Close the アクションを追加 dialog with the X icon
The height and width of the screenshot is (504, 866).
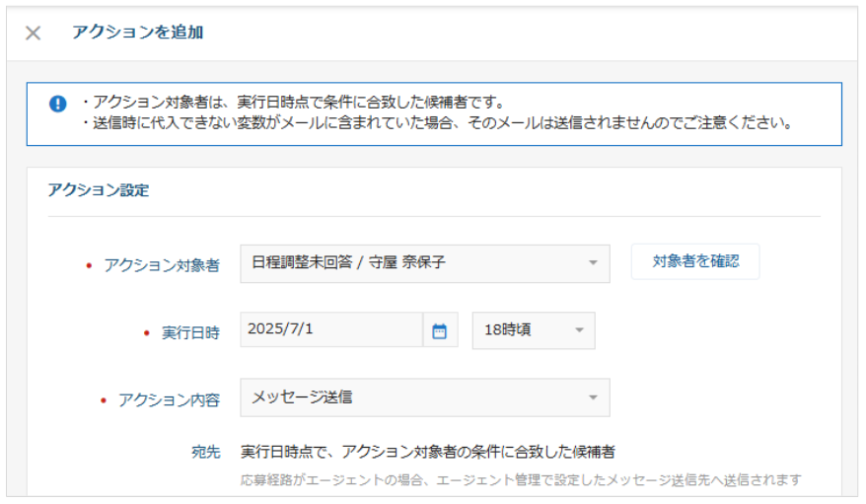click(x=33, y=33)
